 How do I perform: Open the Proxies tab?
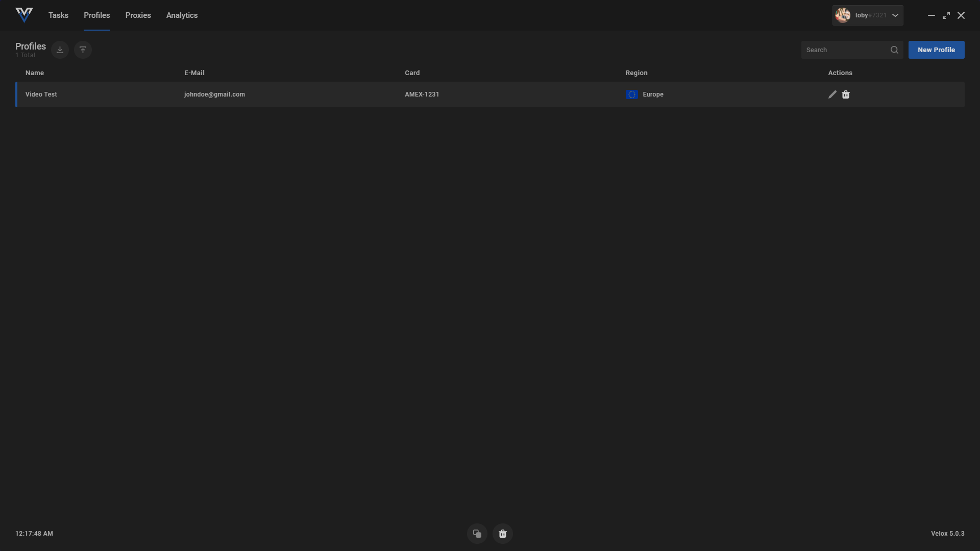138,15
